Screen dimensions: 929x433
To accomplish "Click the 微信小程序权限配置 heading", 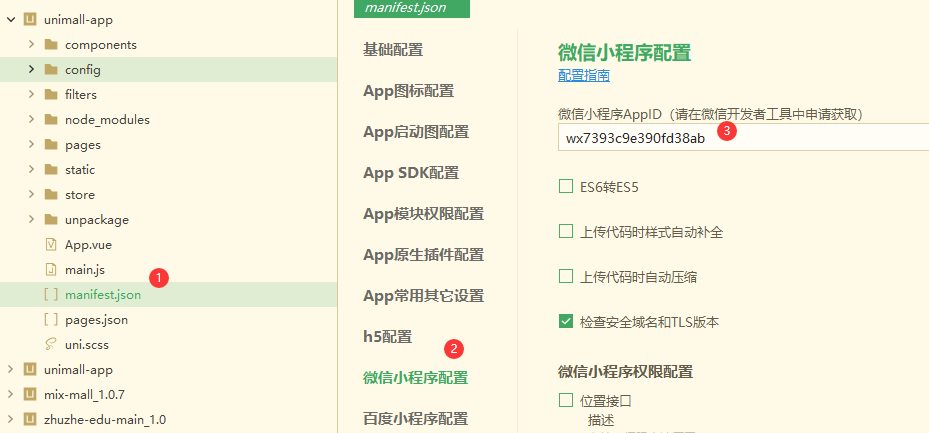I will point(625,372).
